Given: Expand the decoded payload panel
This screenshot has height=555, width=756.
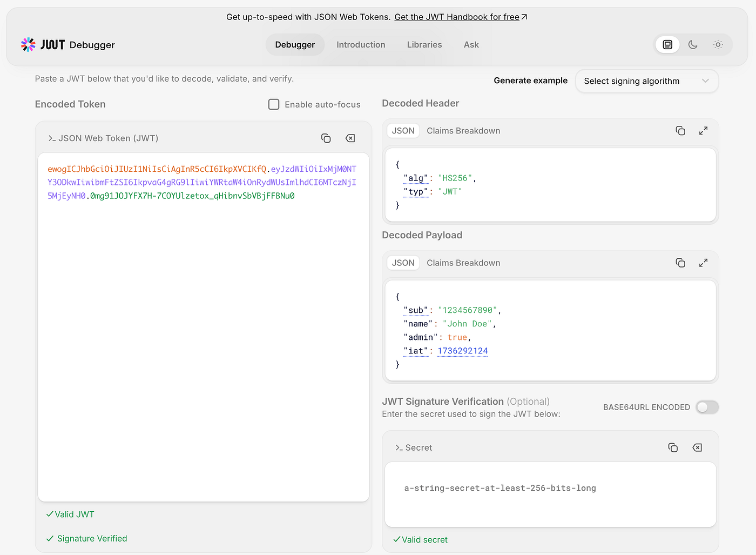Looking at the screenshot, I should pyautogui.click(x=703, y=263).
